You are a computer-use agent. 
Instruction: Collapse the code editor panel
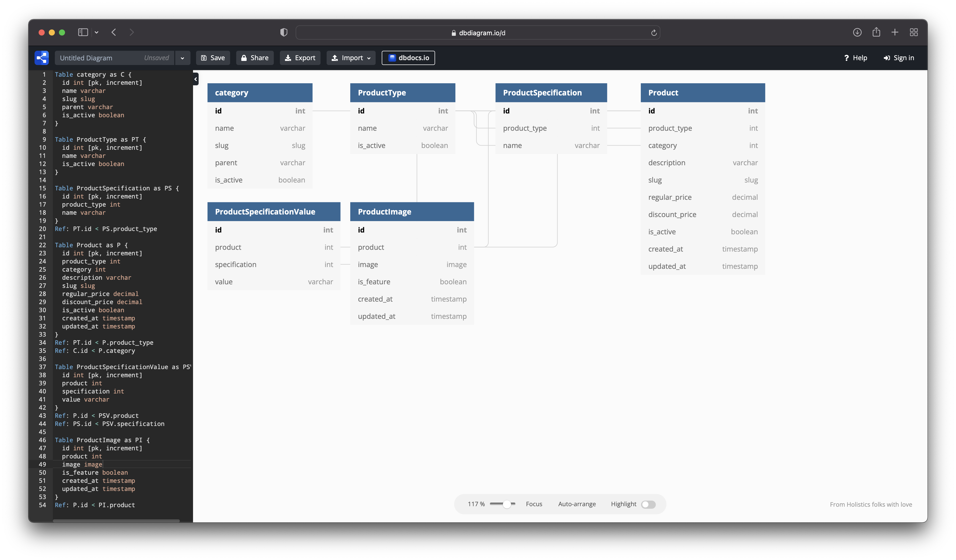195,79
